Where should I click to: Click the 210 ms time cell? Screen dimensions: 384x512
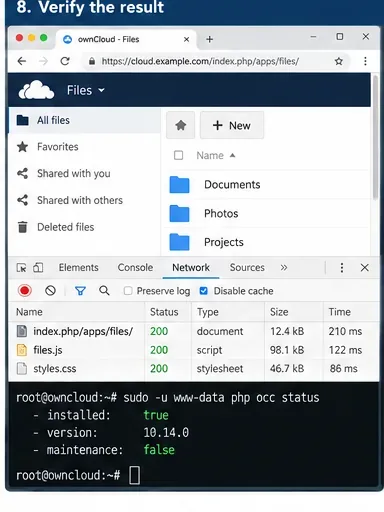pos(345,331)
